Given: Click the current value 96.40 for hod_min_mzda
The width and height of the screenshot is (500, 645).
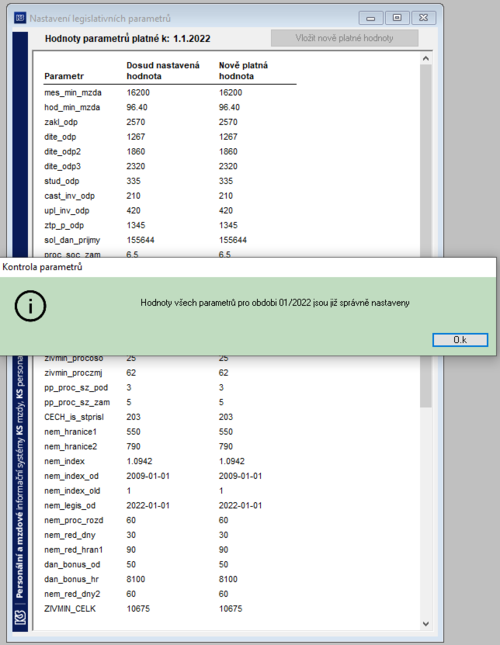Looking at the screenshot, I should 137,107.
